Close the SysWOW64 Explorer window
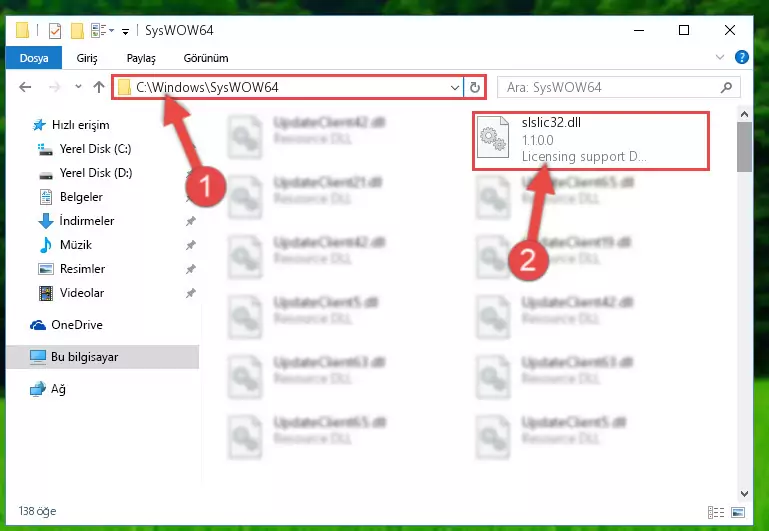Image resolution: width=769 pixels, height=531 pixels. pos(730,30)
